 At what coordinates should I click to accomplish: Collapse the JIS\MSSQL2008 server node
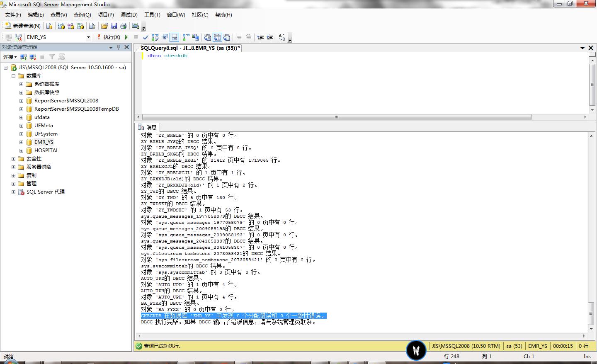(x=6, y=68)
